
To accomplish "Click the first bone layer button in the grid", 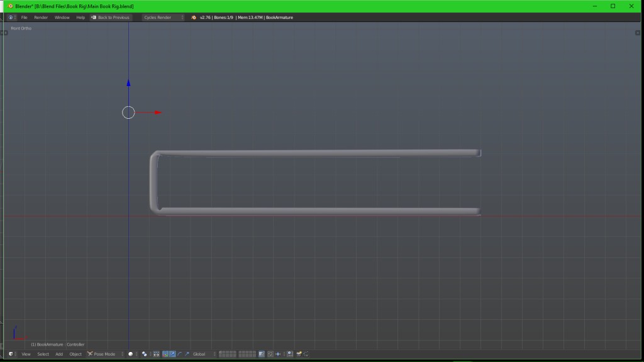I will click(x=221, y=353).
